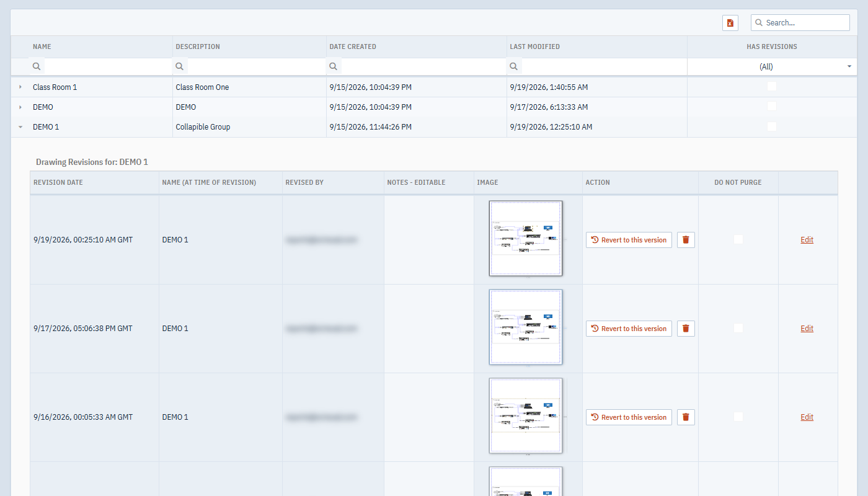Focus the Date Created filter field
This screenshot has width=868, height=496.
[x=423, y=66]
